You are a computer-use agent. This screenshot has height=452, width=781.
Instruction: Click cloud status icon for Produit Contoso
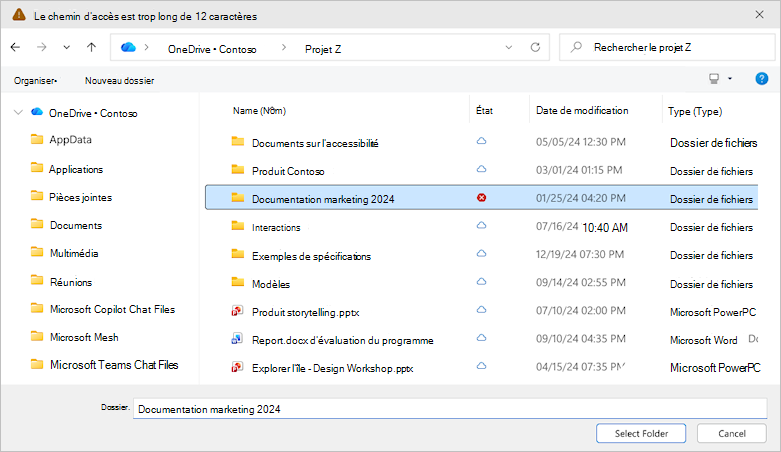coord(481,169)
